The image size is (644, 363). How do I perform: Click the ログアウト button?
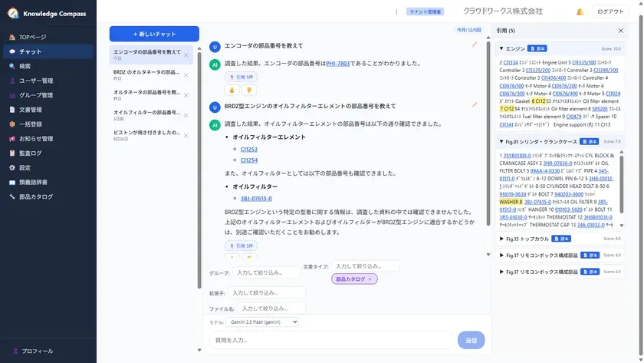(610, 12)
